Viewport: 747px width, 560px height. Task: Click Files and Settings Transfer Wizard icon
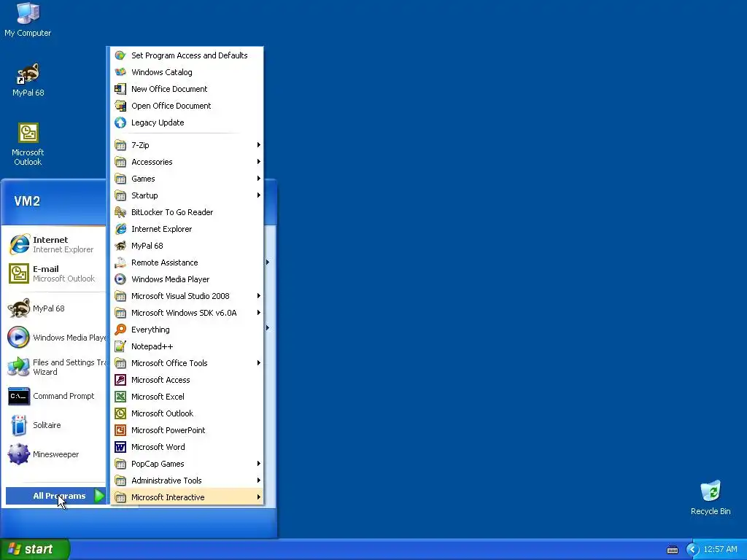tap(19, 367)
